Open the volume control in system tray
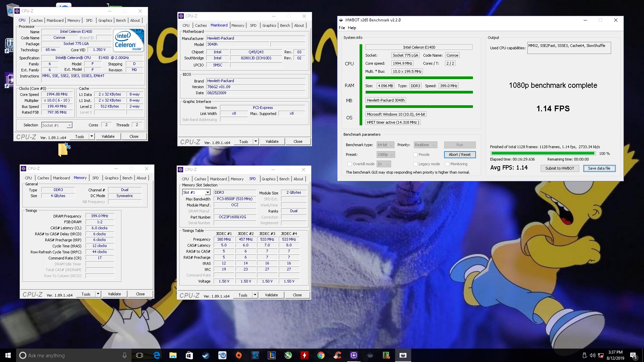The image size is (644, 362). click(x=592, y=355)
